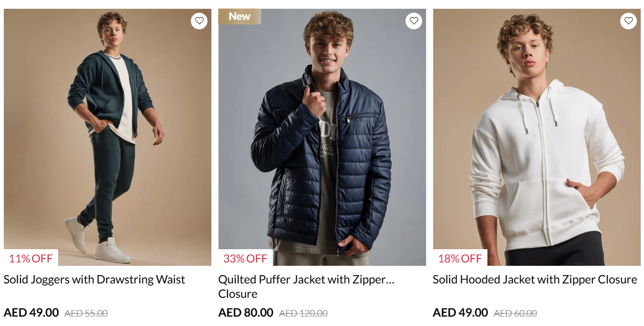Click the AED 80.00 puffer jacket price
Viewport: 644px width, 326px height.
tap(246, 313)
